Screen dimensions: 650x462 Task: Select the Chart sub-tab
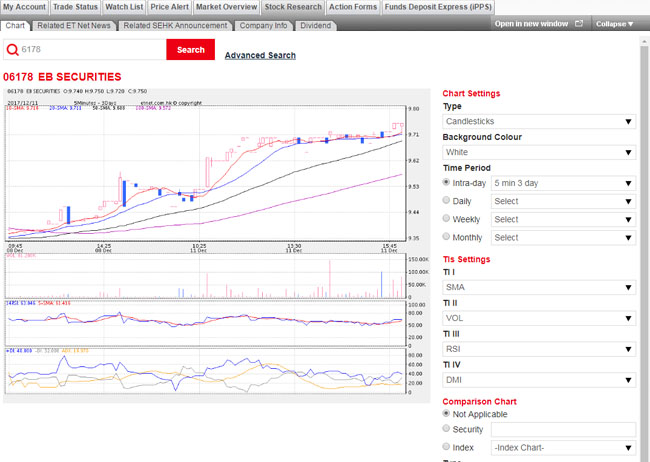15,25
